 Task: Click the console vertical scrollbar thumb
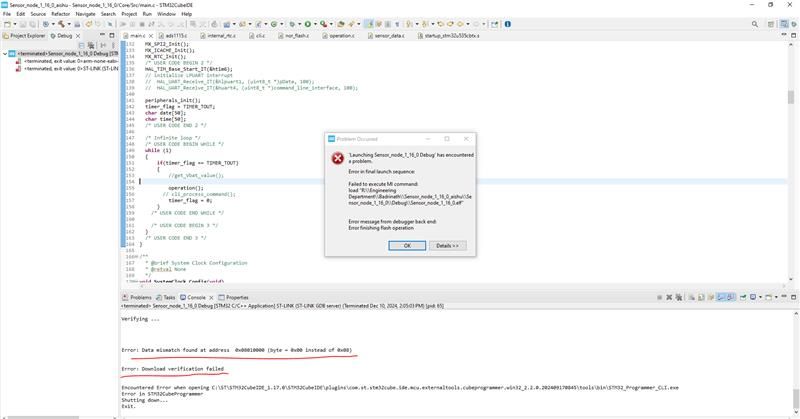pyautogui.click(x=795, y=398)
